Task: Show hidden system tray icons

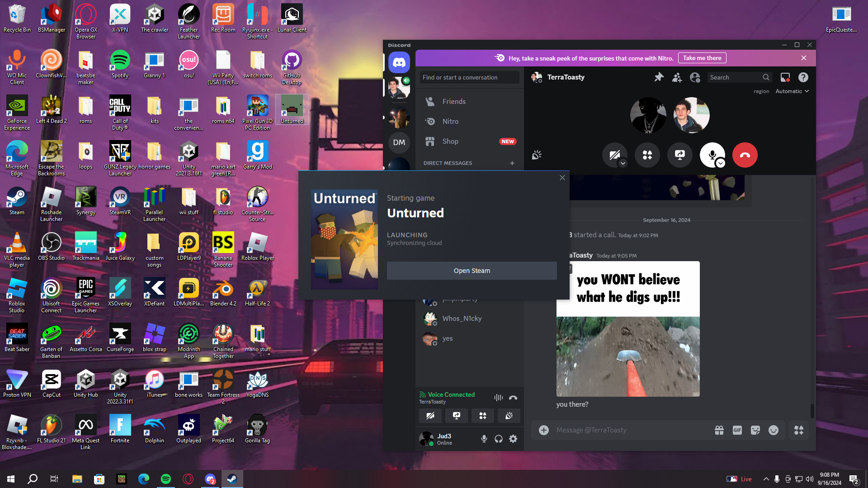Action: click(766, 479)
